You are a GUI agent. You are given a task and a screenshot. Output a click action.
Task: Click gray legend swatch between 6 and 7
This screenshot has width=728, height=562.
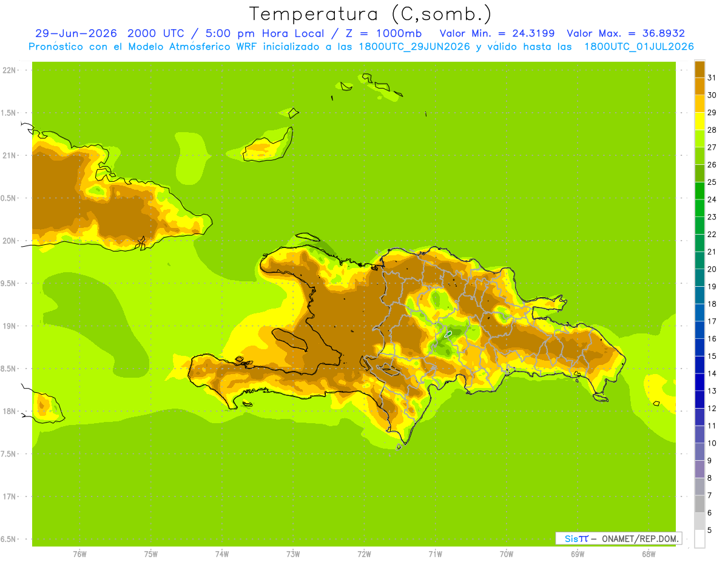[699, 504]
